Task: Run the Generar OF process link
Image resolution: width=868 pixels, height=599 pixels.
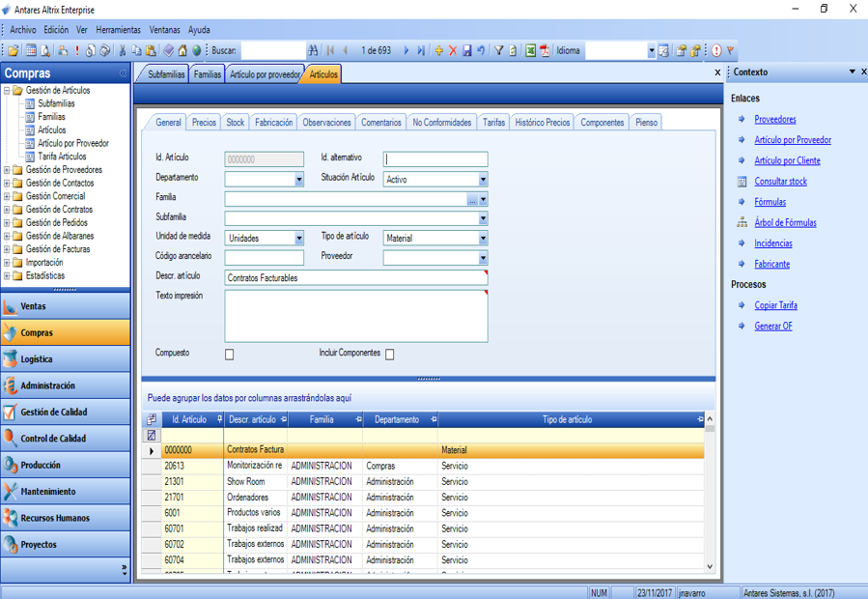Action: tap(773, 327)
